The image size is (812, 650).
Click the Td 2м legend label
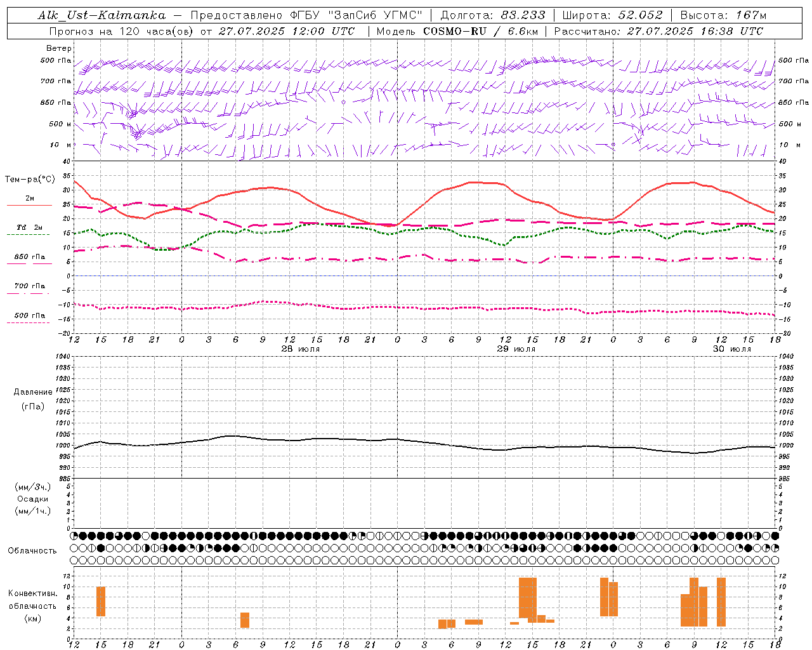(x=29, y=227)
